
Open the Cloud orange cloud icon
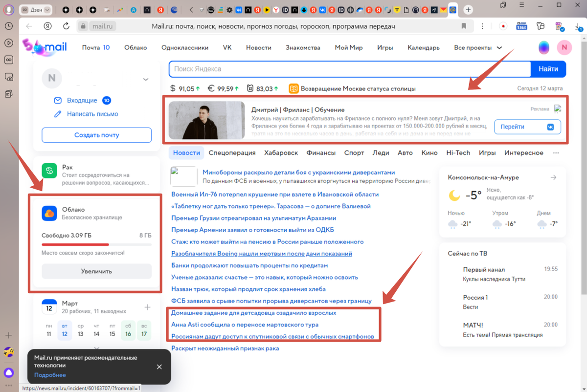coord(49,214)
